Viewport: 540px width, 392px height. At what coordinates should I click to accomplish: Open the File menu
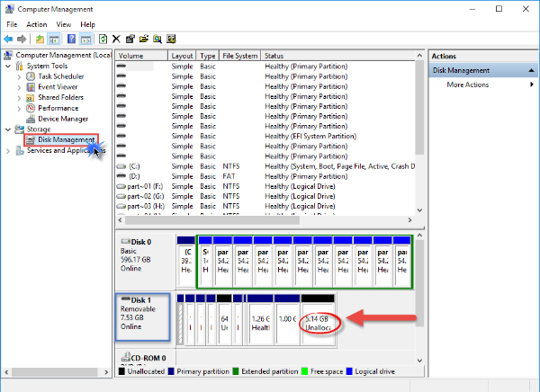click(12, 24)
